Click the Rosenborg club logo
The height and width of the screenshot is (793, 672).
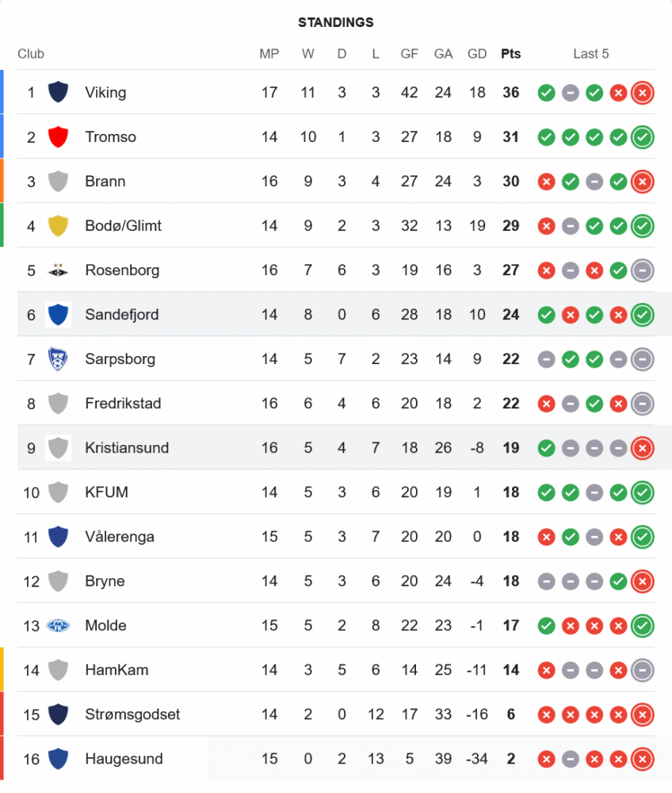57,270
